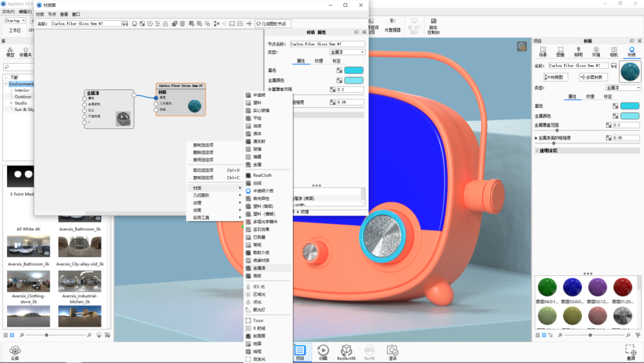Click the save material icon in Material Graph toolbar

click(x=125, y=24)
